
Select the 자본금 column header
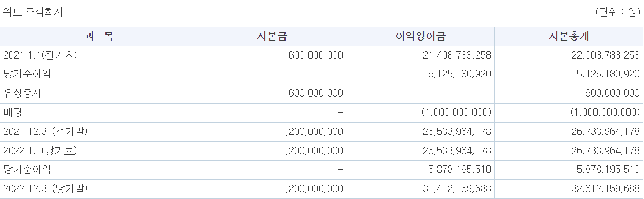click(x=272, y=36)
